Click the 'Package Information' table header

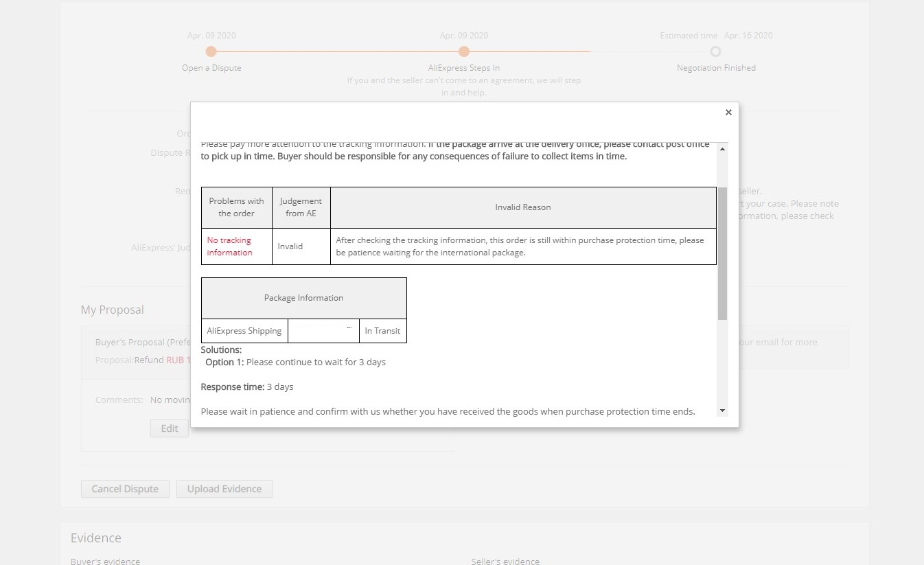304,298
